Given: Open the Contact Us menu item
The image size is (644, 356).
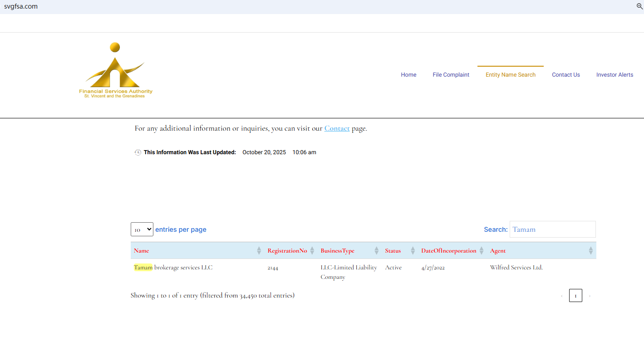Looking at the screenshot, I should pos(565,75).
